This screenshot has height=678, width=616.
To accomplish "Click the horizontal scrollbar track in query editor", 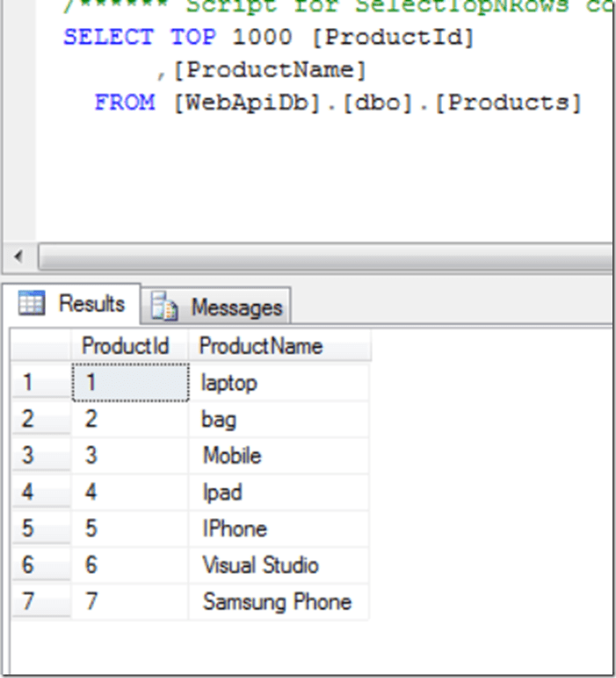I will (325, 258).
